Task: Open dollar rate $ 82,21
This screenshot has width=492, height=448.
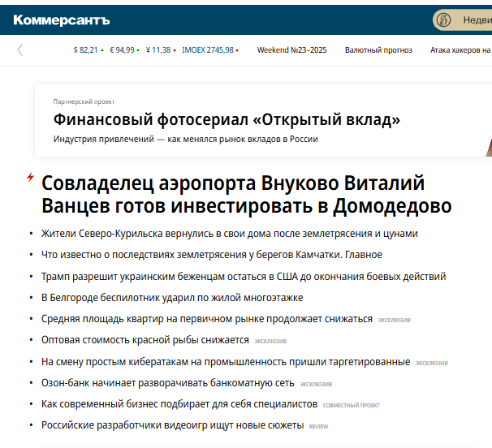Action: pos(88,50)
